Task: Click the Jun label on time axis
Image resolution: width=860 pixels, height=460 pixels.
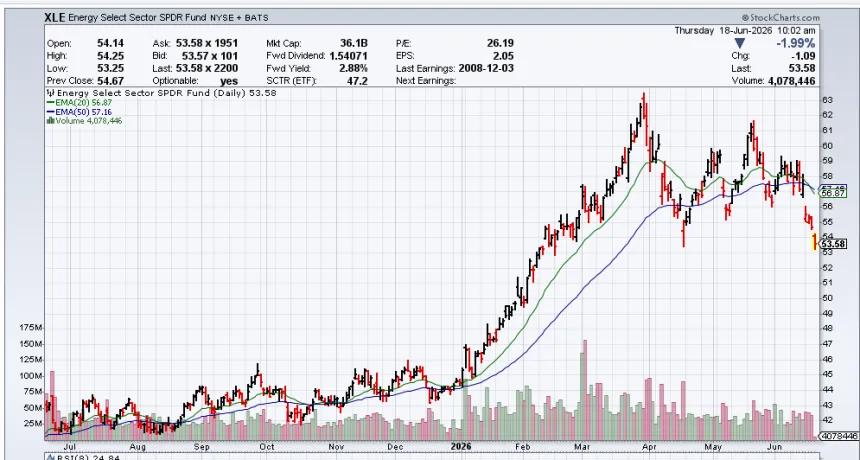Action: tap(774, 447)
